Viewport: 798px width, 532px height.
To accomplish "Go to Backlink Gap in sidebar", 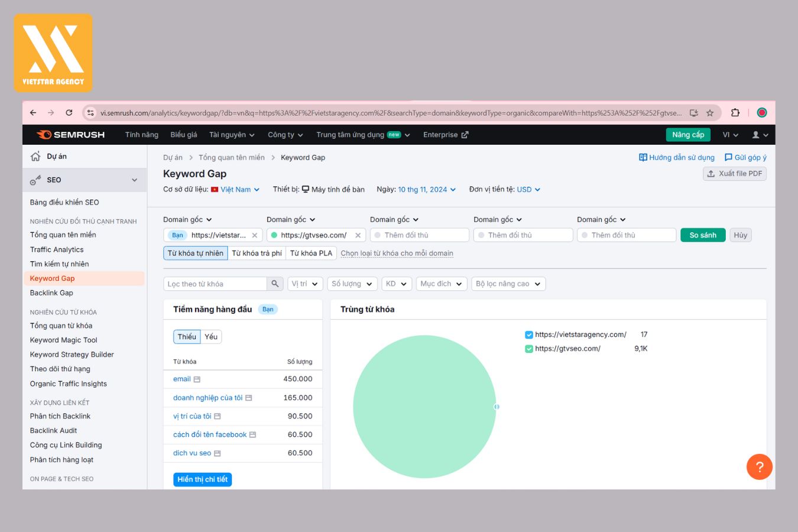I will 51,293.
